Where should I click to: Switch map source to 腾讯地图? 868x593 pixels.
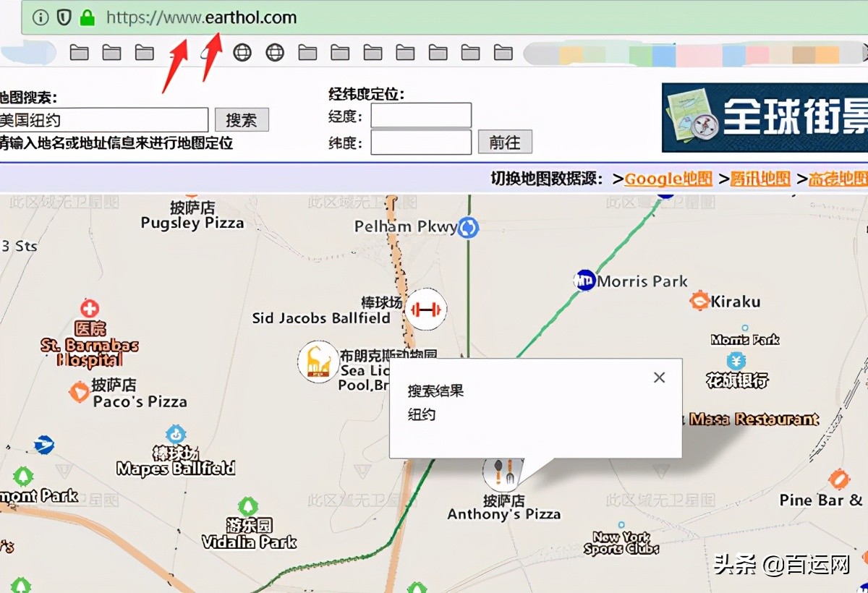(x=760, y=179)
